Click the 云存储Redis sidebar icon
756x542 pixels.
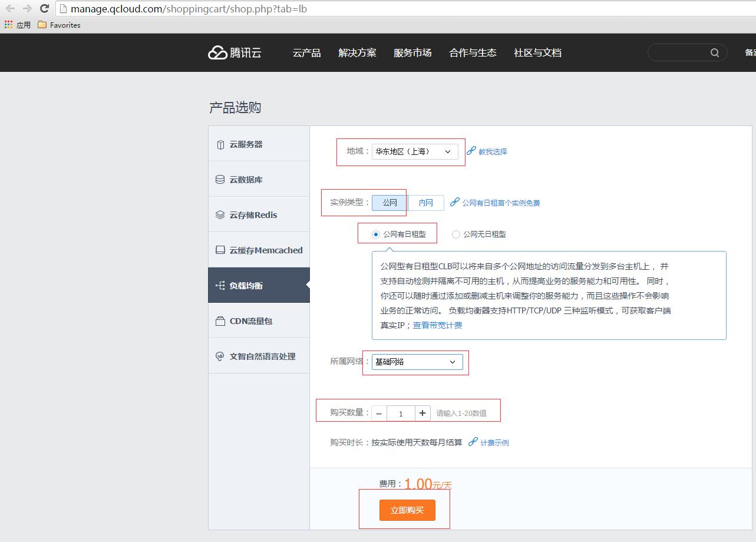[x=220, y=215]
